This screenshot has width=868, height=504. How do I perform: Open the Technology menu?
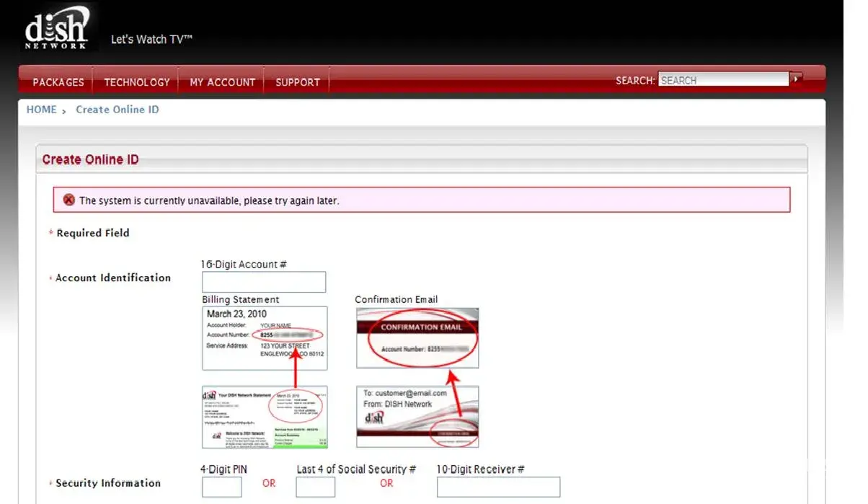pos(137,82)
